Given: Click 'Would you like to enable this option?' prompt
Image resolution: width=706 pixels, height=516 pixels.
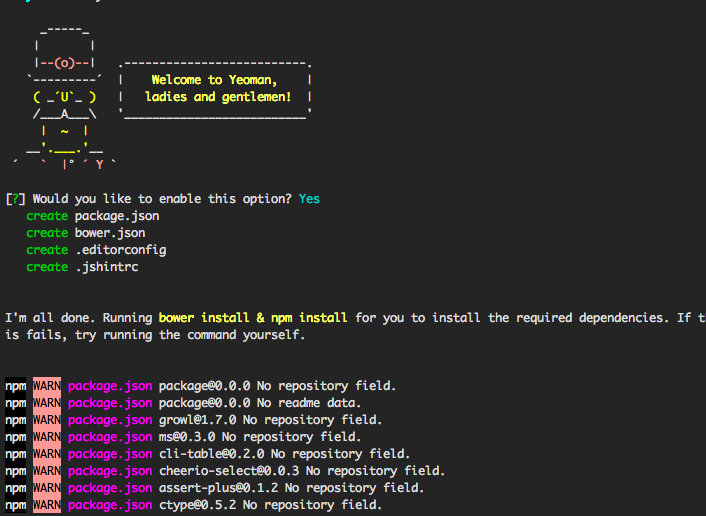Looking at the screenshot, I should 162,199.
